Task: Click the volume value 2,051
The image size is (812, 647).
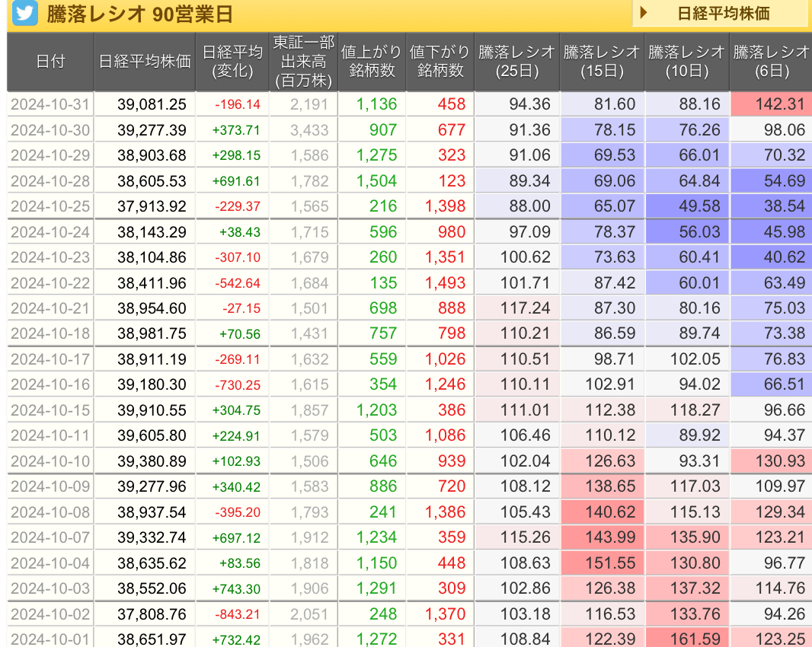Action: 309,614
